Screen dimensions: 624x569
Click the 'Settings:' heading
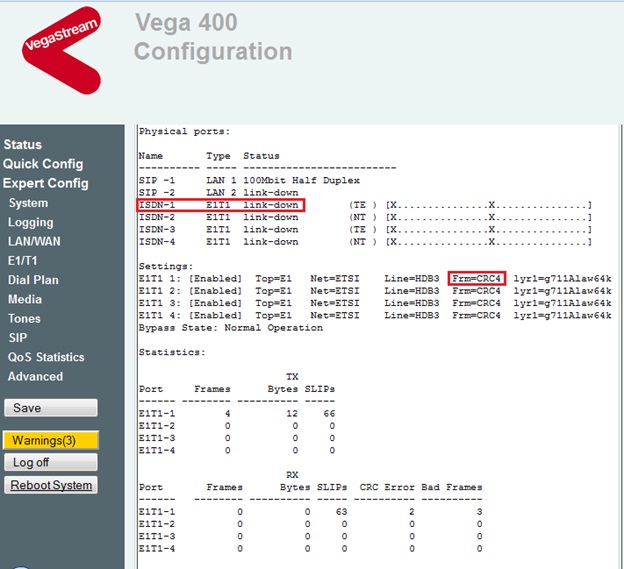[x=166, y=266]
